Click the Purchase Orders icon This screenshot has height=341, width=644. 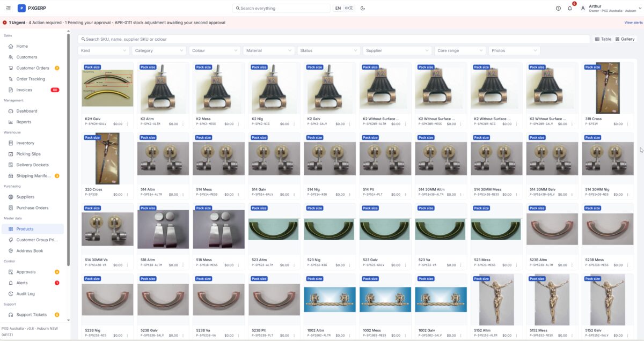click(11, 208)
